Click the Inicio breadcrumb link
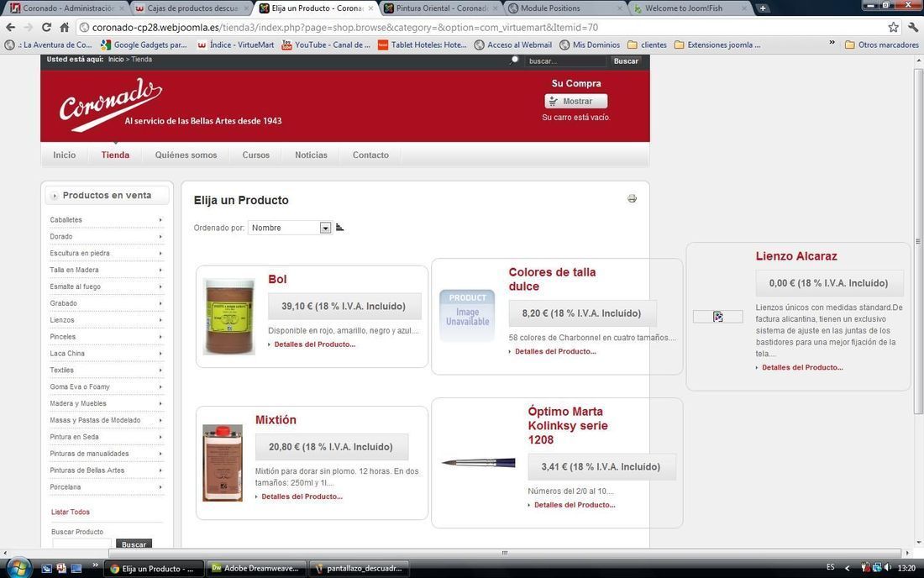This screenshot has width=924, height=578. [x=116, y=60]
